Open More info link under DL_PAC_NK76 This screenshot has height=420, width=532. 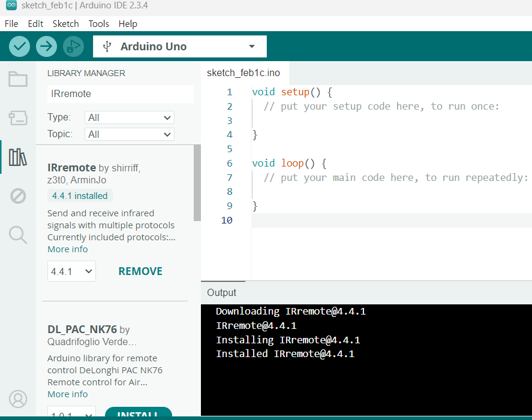[68, 394]
